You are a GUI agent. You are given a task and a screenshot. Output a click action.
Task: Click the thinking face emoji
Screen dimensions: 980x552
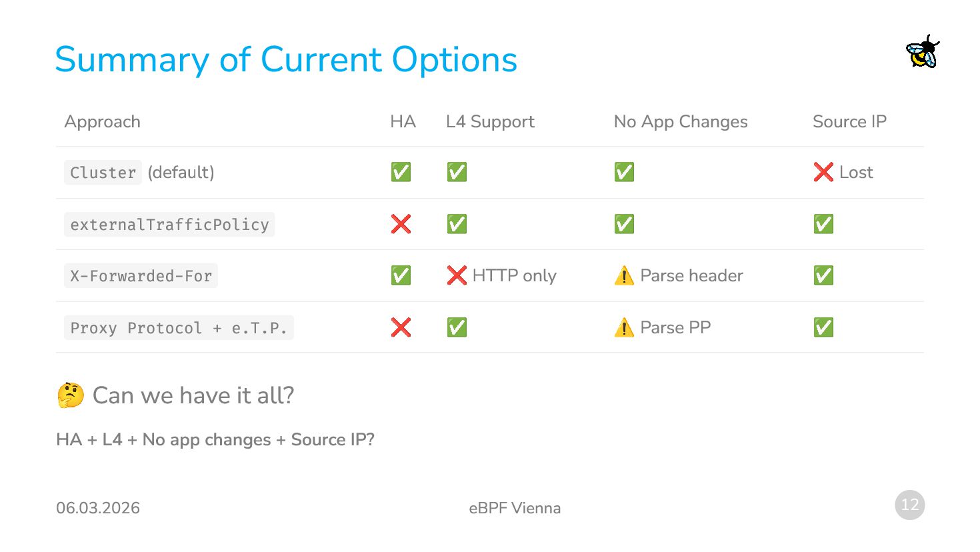point(71,395)
